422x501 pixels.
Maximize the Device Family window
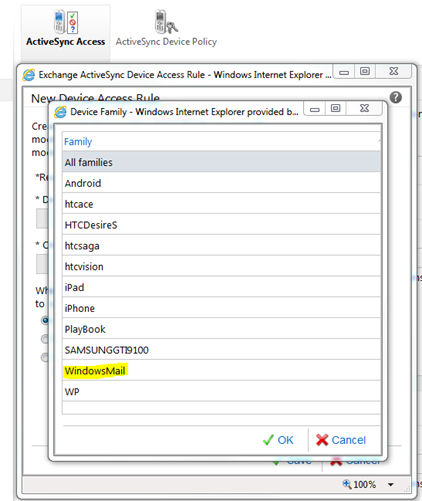(336, 108)
